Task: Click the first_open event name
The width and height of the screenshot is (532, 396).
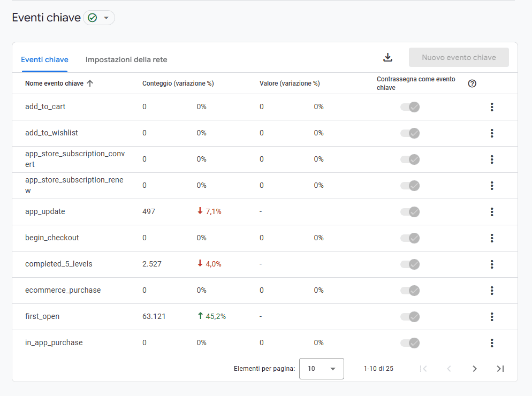Action: click(42, 316)
